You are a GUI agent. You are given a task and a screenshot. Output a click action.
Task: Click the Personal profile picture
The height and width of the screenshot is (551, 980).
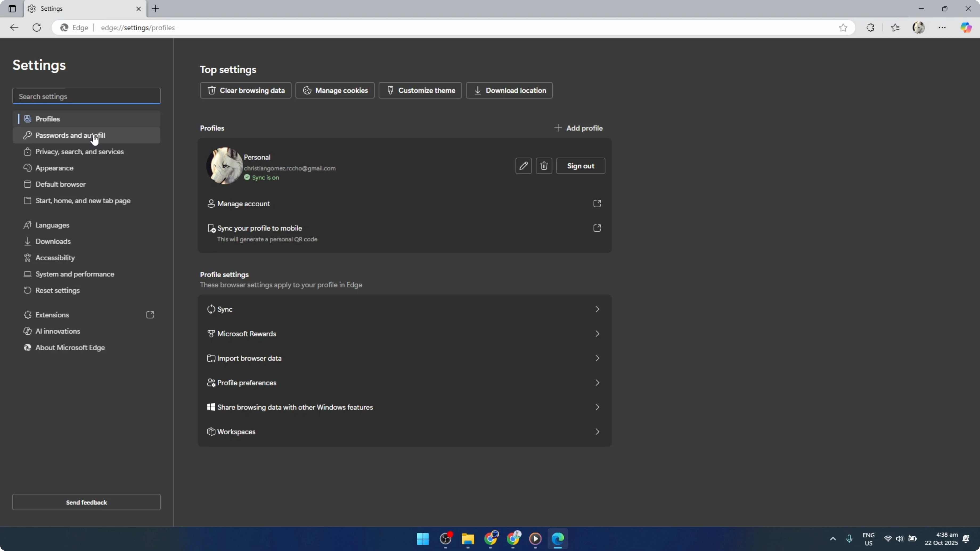tap(224, 166)
